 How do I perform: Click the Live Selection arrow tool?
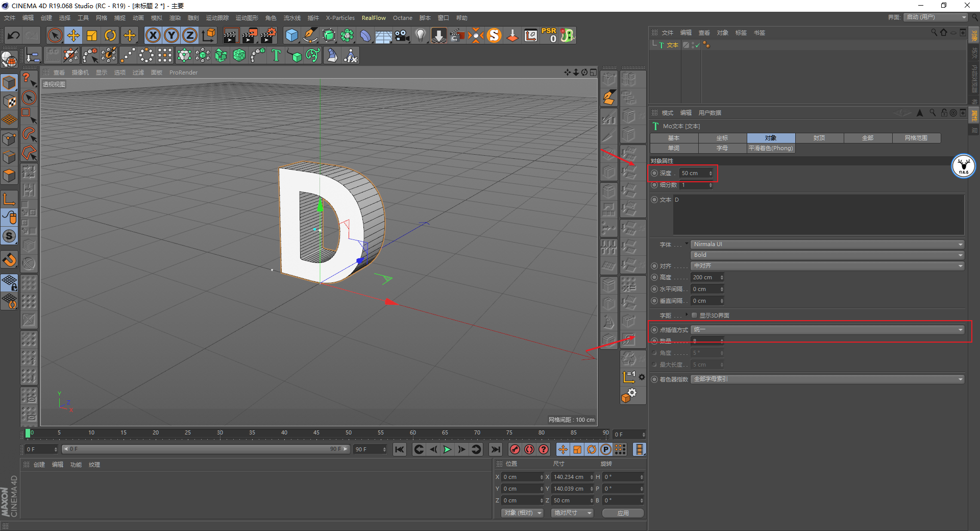(55, 35)
